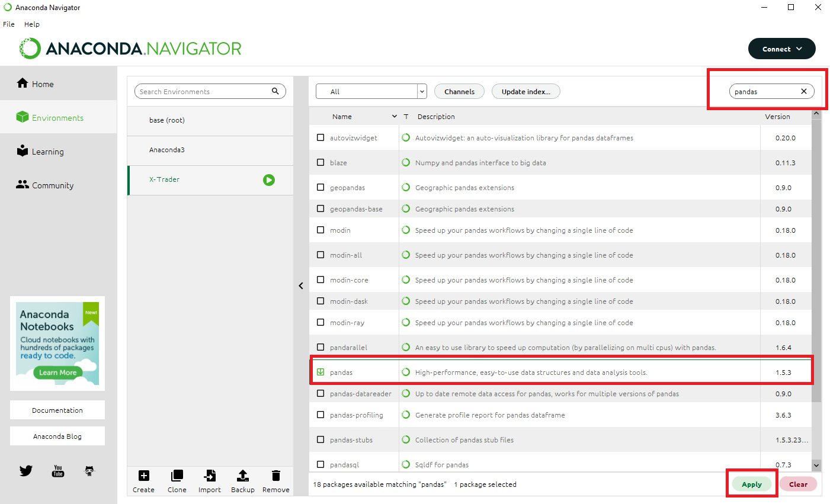The image size is (830, 504).
Task: Expand the Connect dropdown button
Action: pos(782,49)
